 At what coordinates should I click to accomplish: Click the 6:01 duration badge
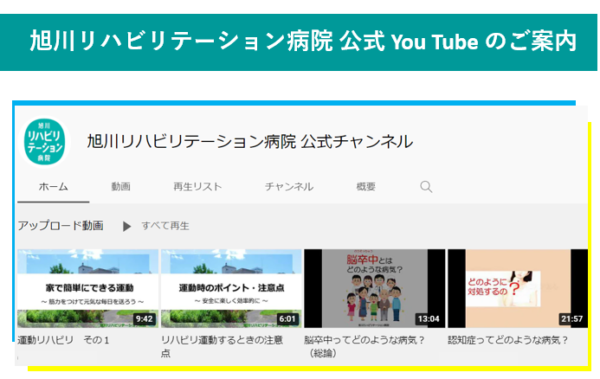pyautogui.click(x=288, y=319)
